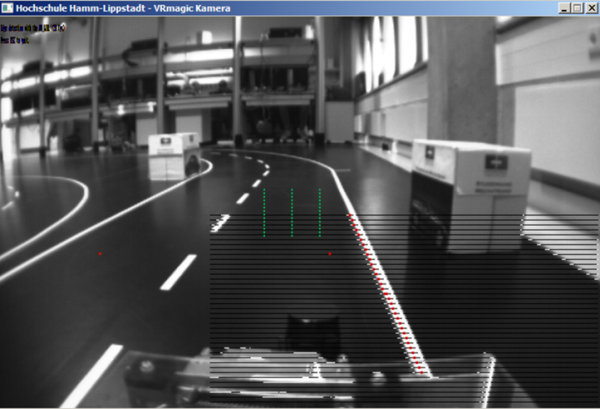This screenshot has height=409, width=600.
Task: Maximize the VRmagic Kamera window
Action: click(x=577, y=7)
